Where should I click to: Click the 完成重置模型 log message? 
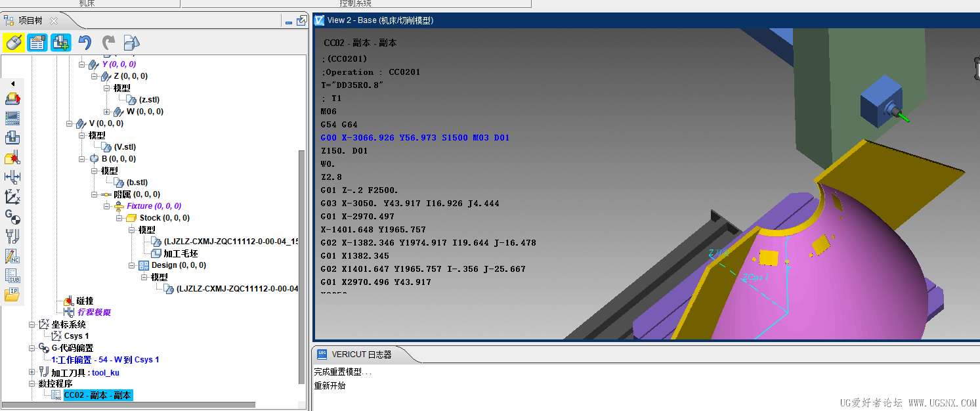[343, 372]
